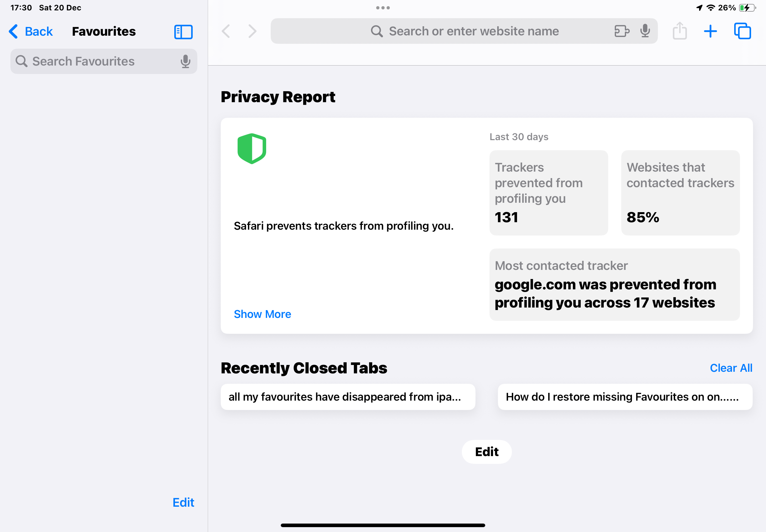Tap the green Privacy Report shield
Viewport: 766px width, 532px height.
252,149
